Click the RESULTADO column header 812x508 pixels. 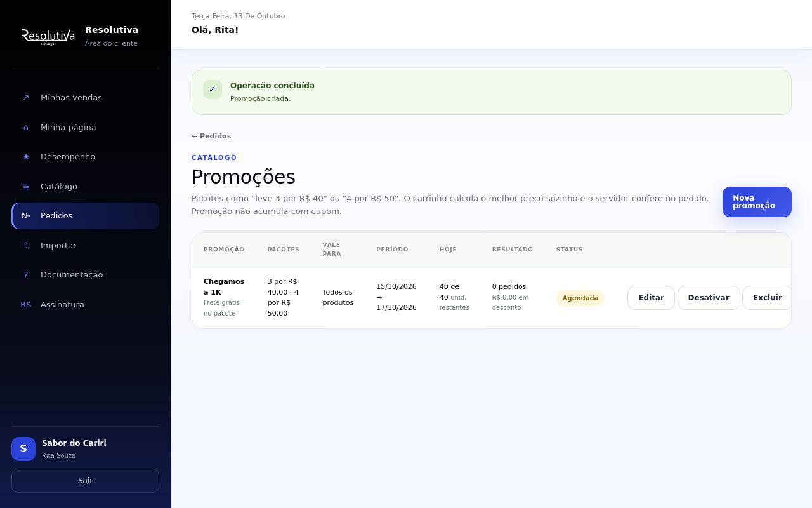513,250
